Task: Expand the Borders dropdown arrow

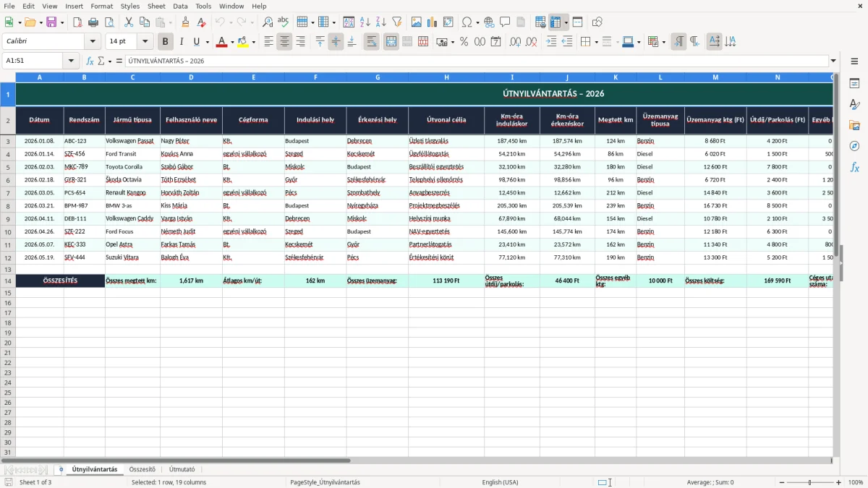Action: click(x=596, y=42)
